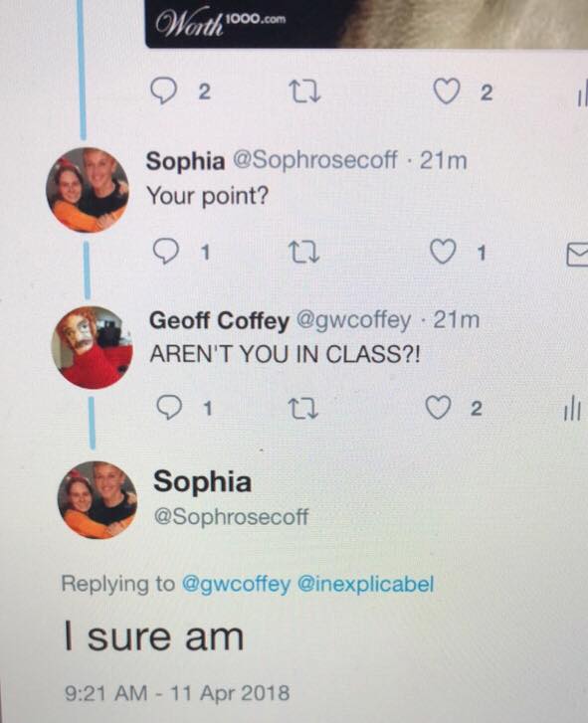Viewport: 588px width, 723px height.
Task: Open the @gwcoffey mention in Replying to
Action: click(237, 584)
